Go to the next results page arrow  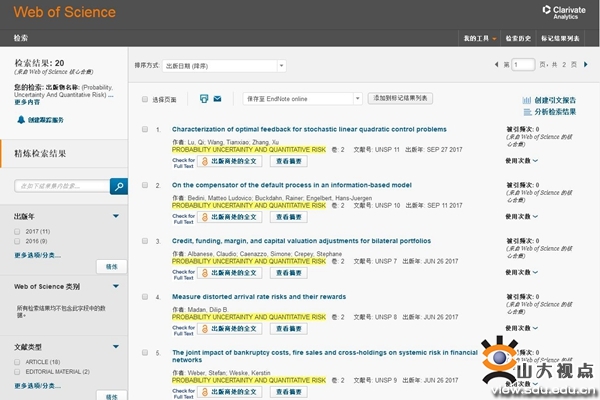tap(589, 65)
